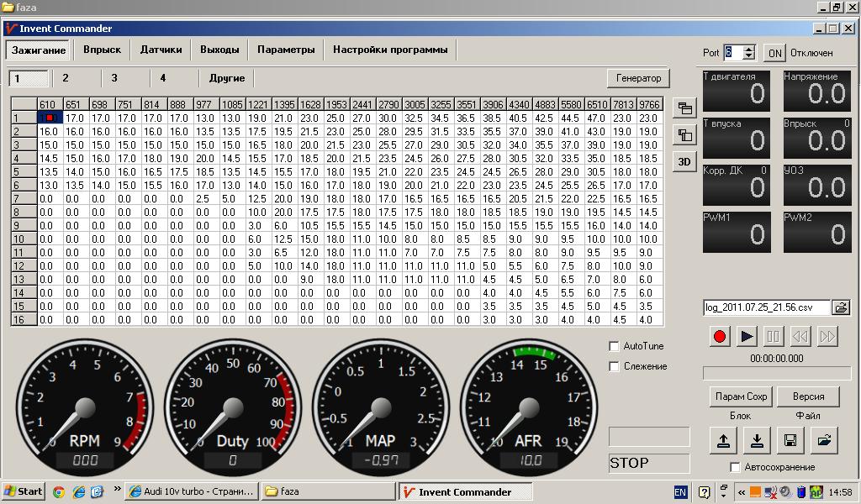Download data to the block (down arrow icon)
861x504 pixels.
758,440
